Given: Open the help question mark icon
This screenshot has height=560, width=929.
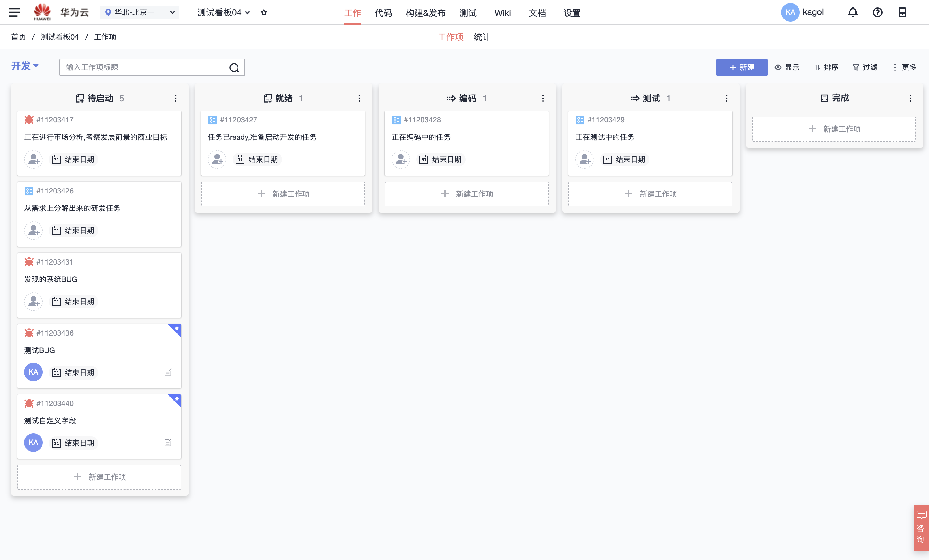Looking at the screenshot, I should [x=877, y=12].
